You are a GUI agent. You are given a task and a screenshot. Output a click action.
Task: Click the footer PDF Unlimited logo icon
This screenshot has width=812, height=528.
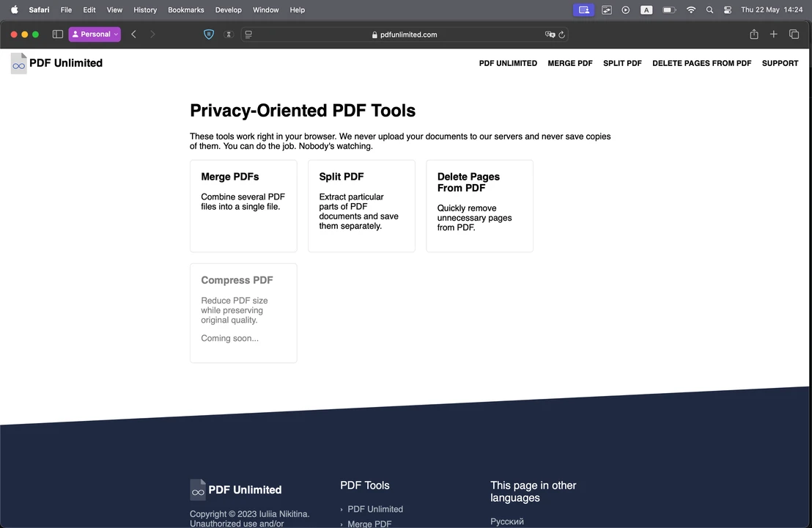pos(198,490)
